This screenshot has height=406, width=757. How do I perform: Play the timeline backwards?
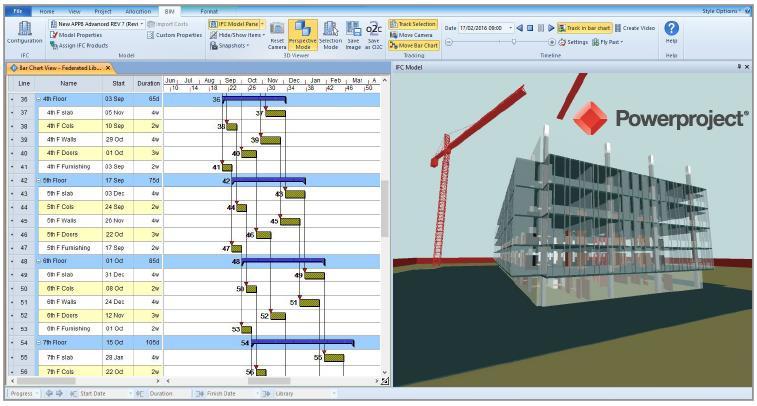click(519, 28)
